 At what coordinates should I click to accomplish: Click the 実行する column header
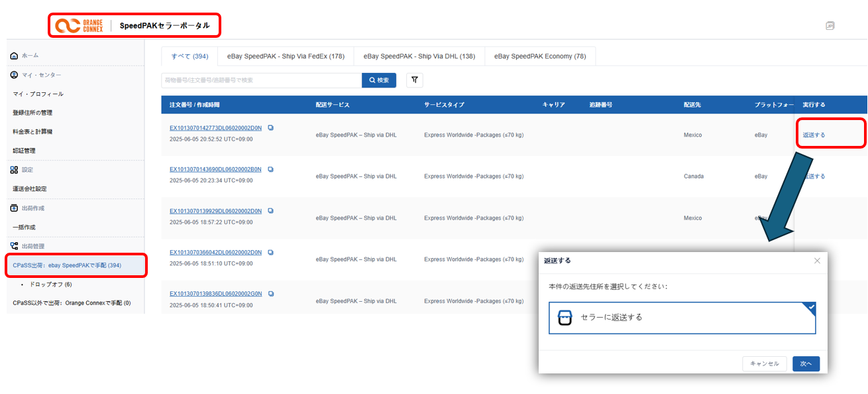tap(814, 105)
